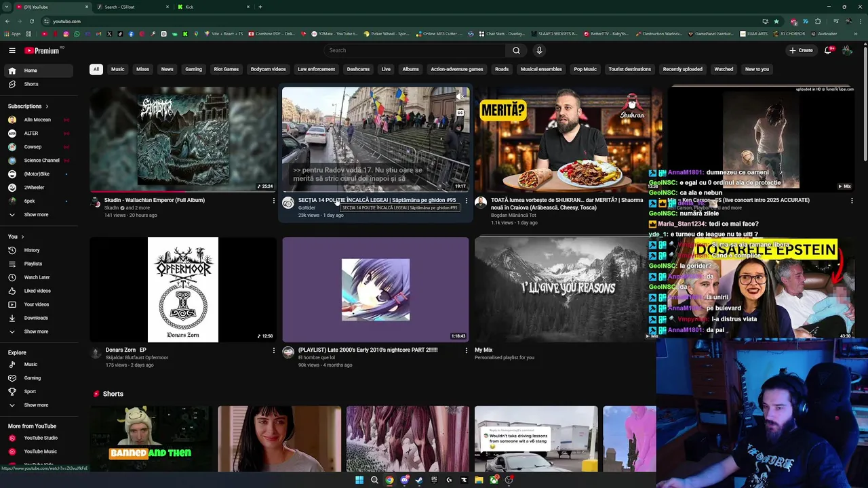Open the You section chevron

(x=22, y=237)
